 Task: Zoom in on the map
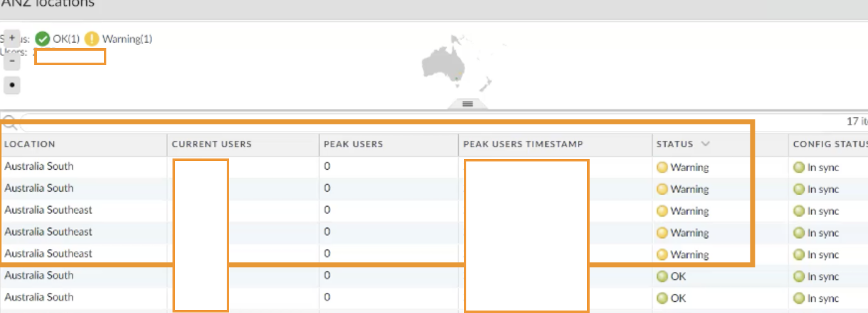[x=12, y=38]
